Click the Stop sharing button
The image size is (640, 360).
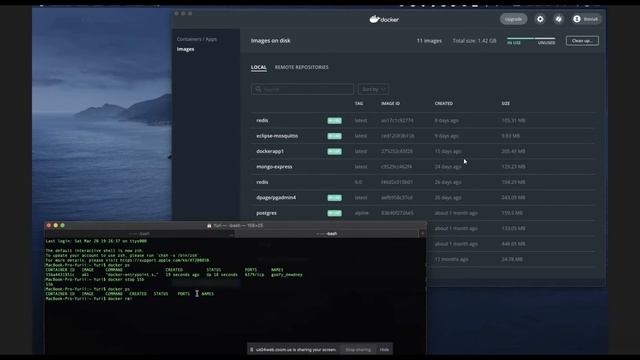[358, 350]
